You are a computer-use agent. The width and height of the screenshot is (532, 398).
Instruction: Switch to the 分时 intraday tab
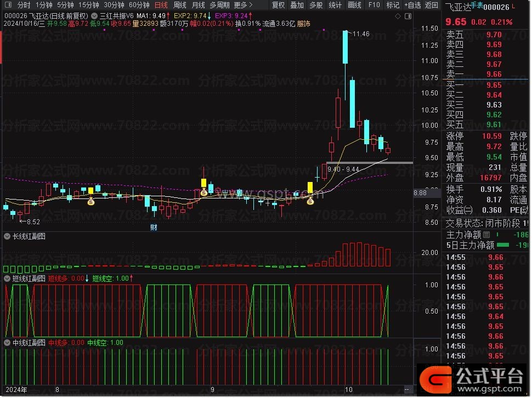tap(24, 5)
